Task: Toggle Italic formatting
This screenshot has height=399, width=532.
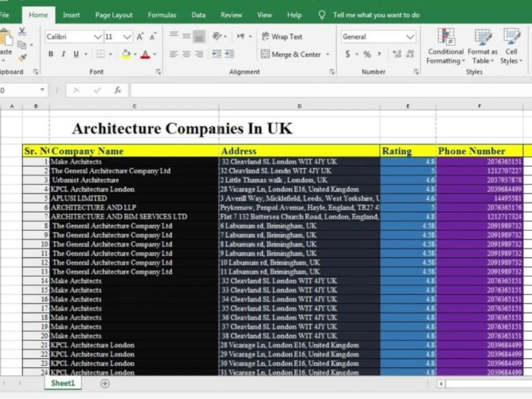Action: (x=63, y=54)
